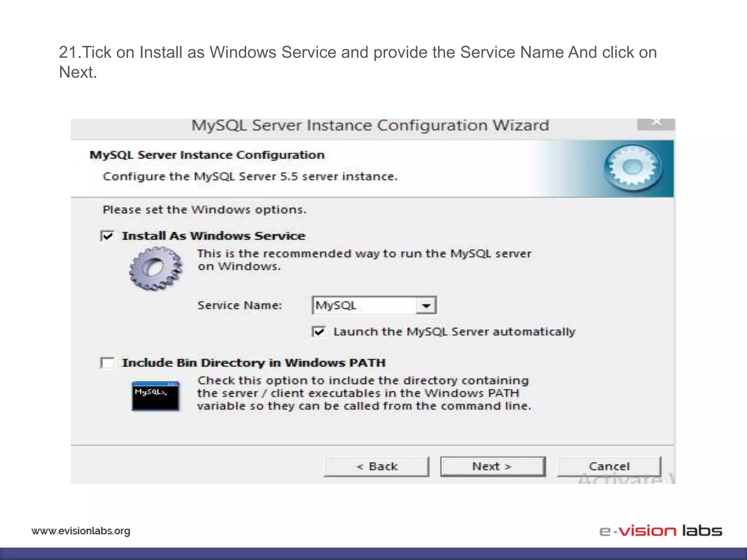Screen dimensions: 747x560
Task: Enable Include Bin Directory in Windows PATH
Action: [108, 363]
